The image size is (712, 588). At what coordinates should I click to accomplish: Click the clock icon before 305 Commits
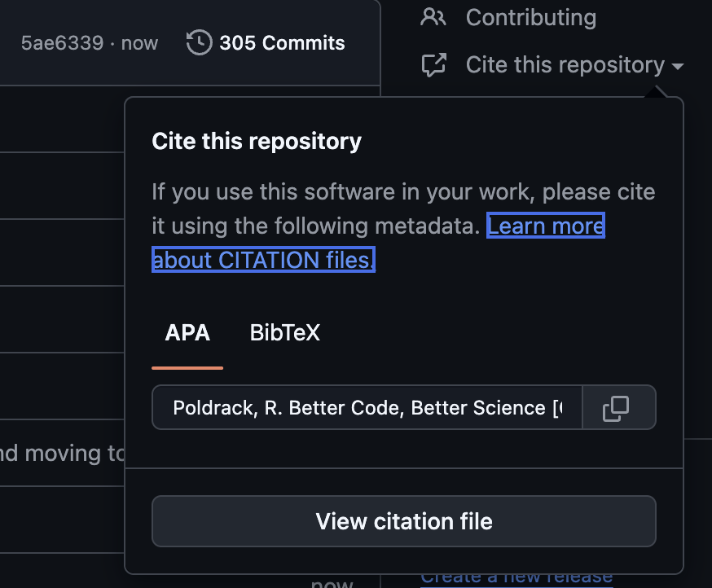pos(198,43)
